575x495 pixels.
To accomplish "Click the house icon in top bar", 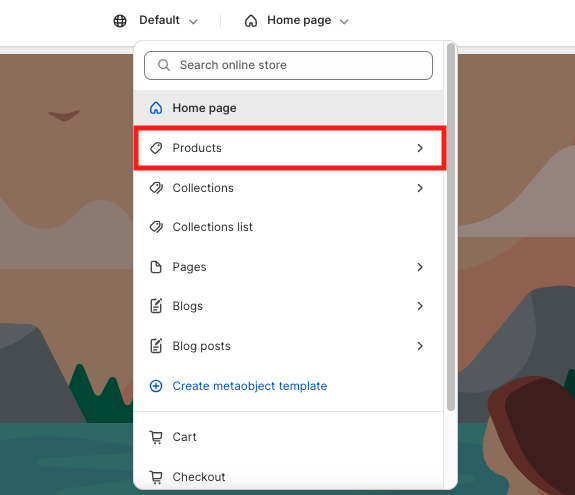I will [251, 21].
